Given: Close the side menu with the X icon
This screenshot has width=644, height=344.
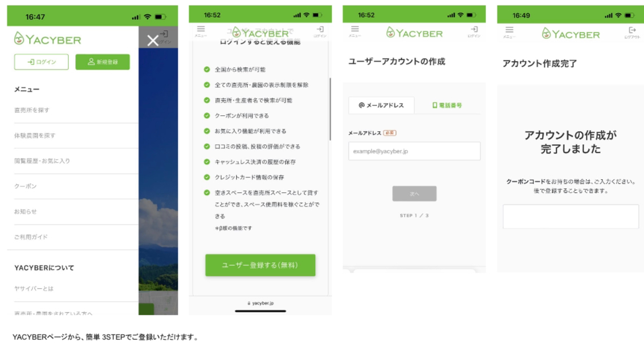Looking at the screenshot, I should 153,41.
